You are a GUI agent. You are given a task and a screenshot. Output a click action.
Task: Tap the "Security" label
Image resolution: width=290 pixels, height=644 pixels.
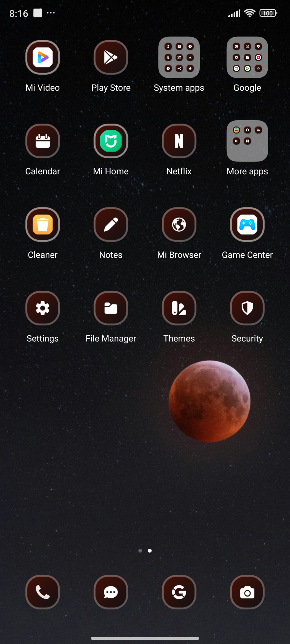point(247,338)
